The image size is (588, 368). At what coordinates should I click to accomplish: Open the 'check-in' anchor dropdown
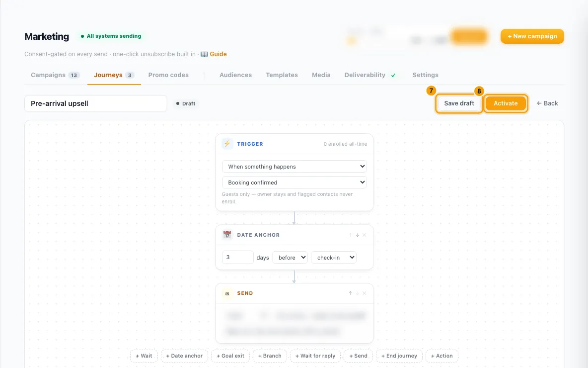click(x=333, y=257)
